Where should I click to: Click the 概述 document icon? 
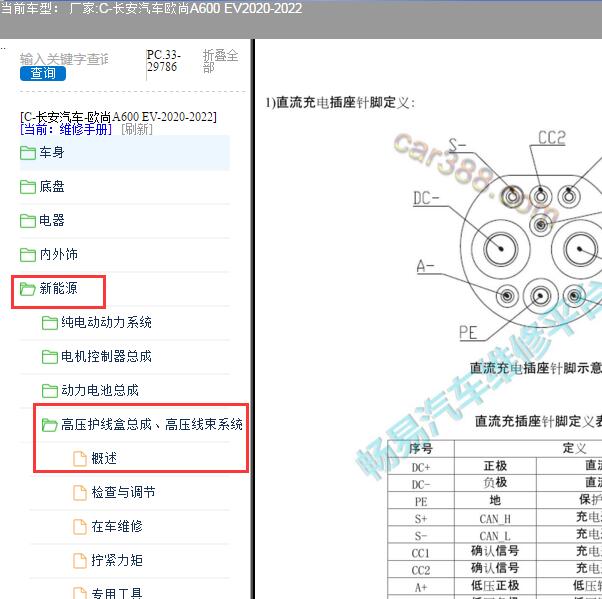(x=80, y=458)
